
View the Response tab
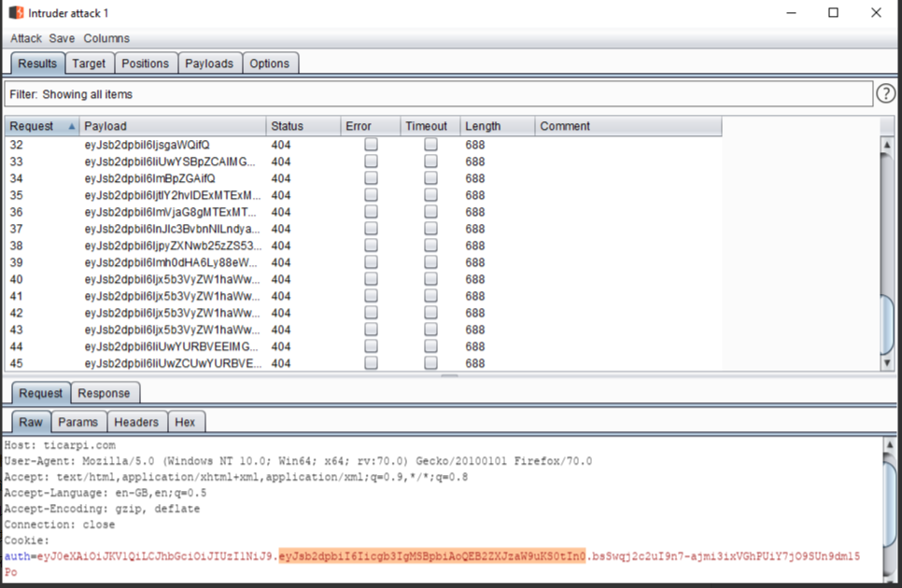click(x=105, y=393)
